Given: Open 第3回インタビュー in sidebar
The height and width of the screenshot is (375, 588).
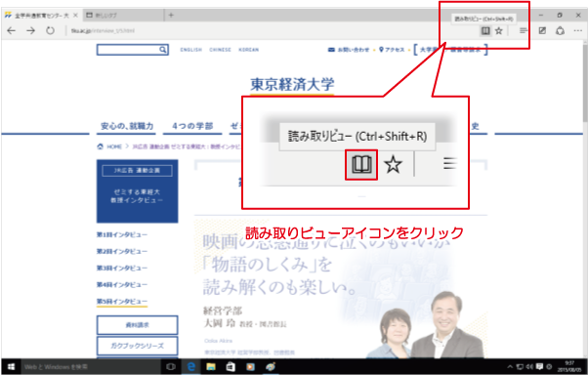Looking at the screenshot, I should click(x=122, y=269).
